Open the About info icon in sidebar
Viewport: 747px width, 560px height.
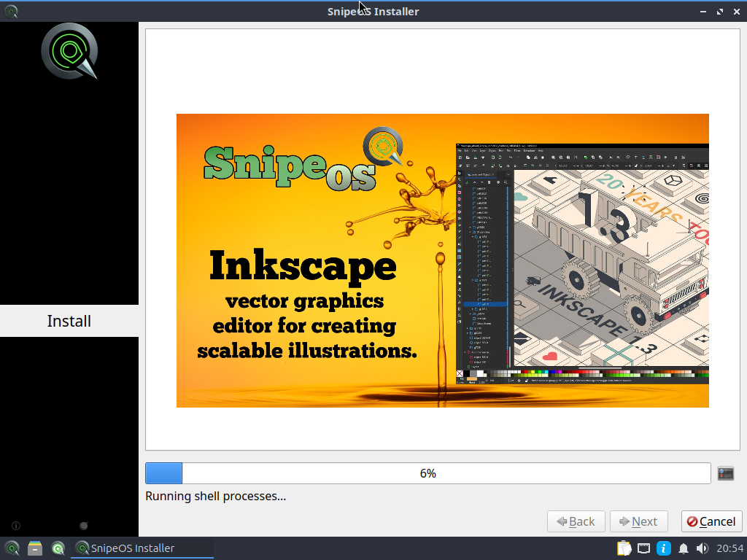[x=16, y=526]
